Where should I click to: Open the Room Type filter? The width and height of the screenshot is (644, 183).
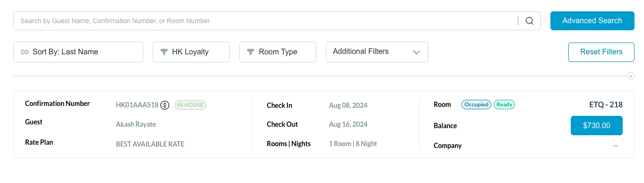[278, 52]
